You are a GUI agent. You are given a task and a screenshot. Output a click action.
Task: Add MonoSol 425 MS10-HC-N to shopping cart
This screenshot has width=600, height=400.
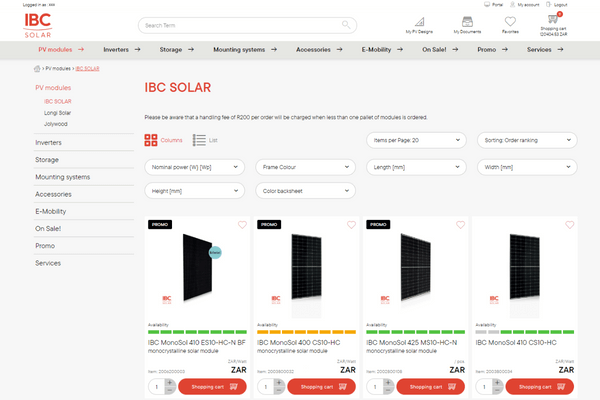click(430, 387)
